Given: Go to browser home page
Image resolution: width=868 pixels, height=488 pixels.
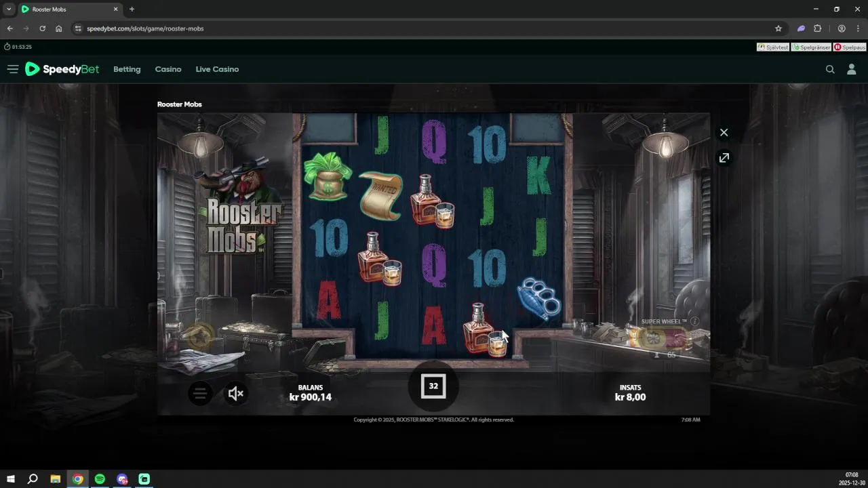Looking at the screenshot, I should tap(59, 28).
